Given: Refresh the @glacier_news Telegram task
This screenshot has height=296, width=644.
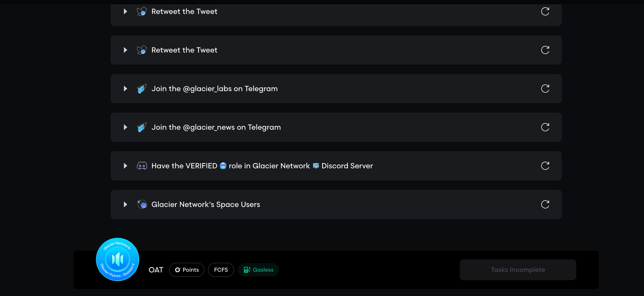Looking at the screenshot, I should pos(545,127).
